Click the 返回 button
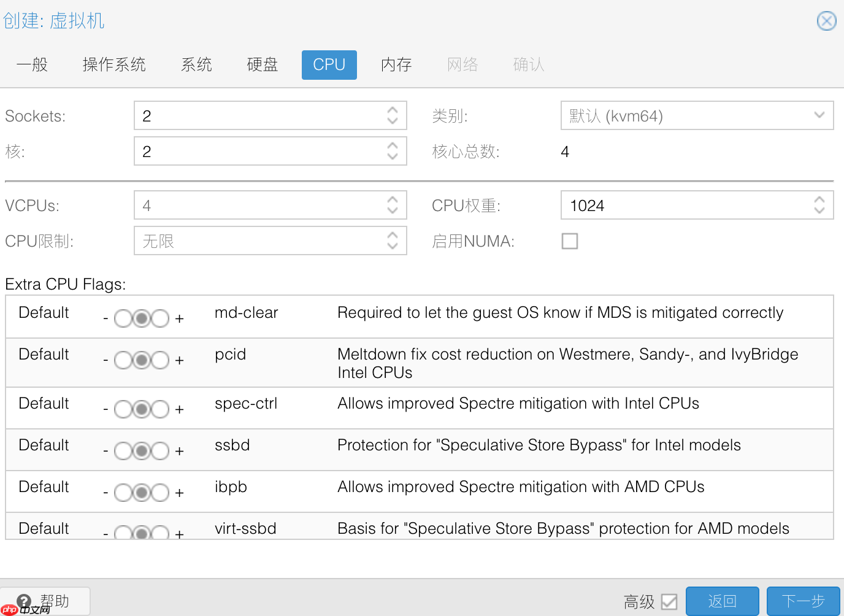Viewport: 844px width, 616px height. point(722,601)
